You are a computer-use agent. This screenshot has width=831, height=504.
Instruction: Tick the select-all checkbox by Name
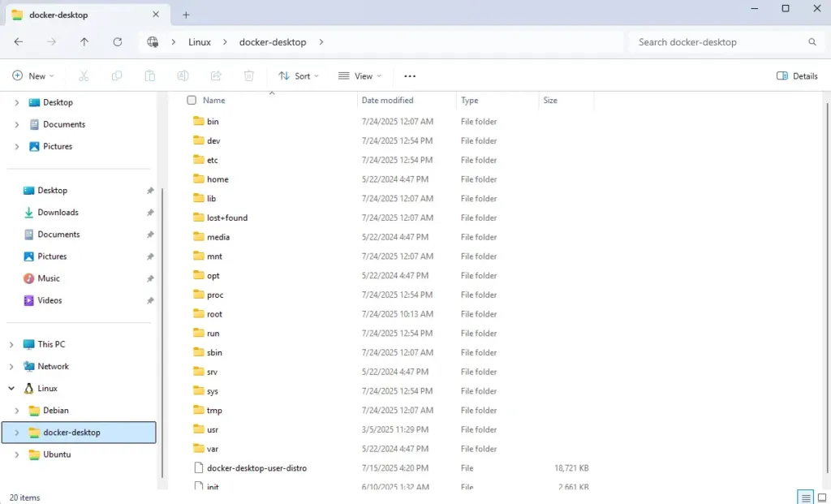192,100
